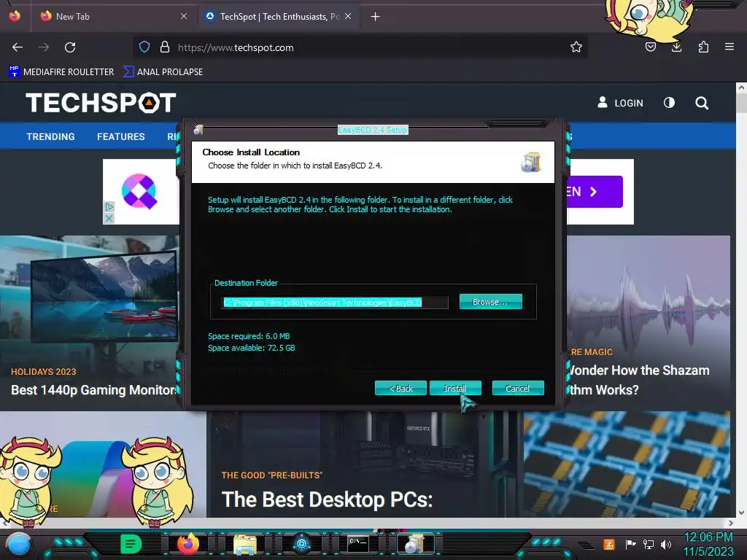
Task: Click EasyBCD setup title bar icon
Action: 198,130
